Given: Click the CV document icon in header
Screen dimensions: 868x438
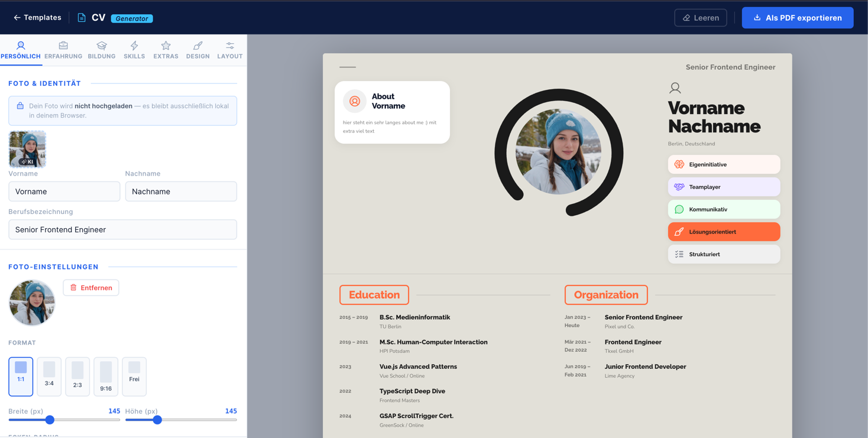Looking at the screenshot, I should [x=82, y=18].
